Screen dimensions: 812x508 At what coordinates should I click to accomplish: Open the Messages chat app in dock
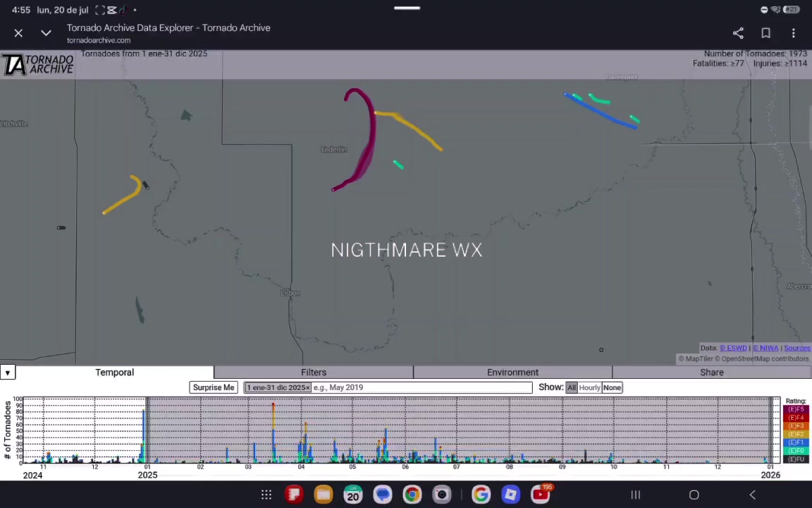tap(383, 495)
